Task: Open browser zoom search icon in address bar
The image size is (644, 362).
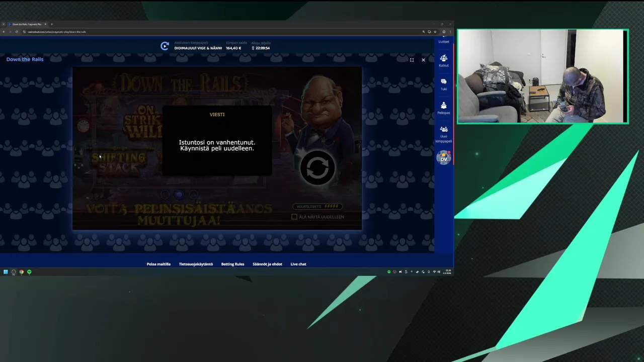Action: [424, 32]
